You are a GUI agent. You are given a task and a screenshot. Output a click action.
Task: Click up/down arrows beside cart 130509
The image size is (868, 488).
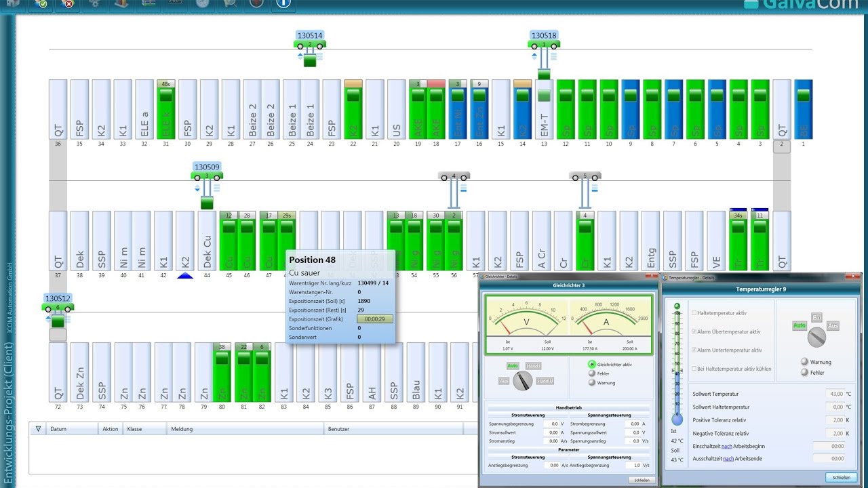197,188
